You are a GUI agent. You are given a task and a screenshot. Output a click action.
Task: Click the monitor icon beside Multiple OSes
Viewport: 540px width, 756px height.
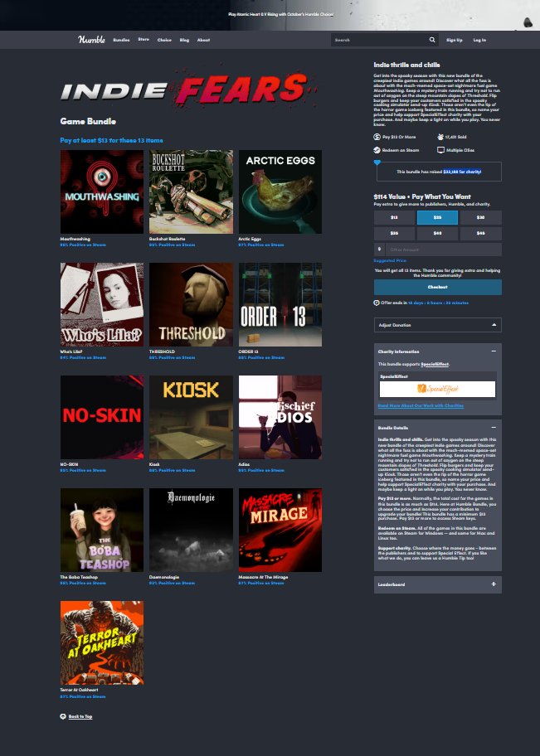coord(440,150)
